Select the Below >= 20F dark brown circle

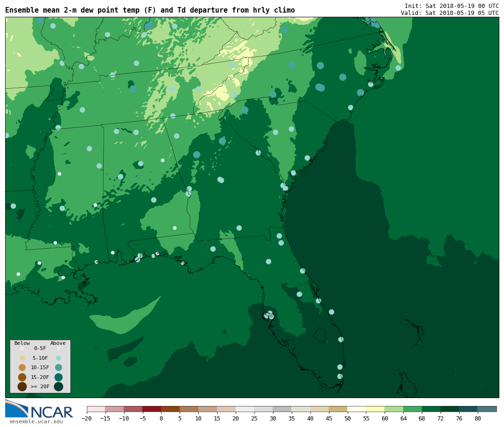pyautogui.click(x=22, y=386)
